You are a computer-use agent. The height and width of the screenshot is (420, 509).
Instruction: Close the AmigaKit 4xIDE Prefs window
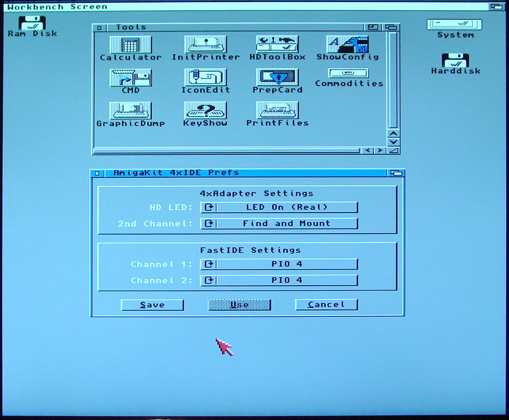[97, 173]
